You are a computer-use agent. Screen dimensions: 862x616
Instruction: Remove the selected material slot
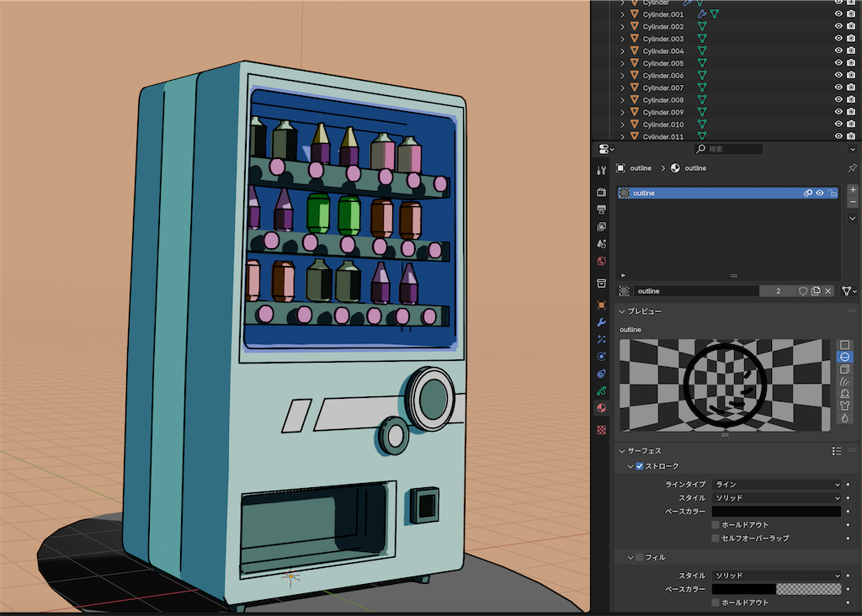tap(853, 202)
